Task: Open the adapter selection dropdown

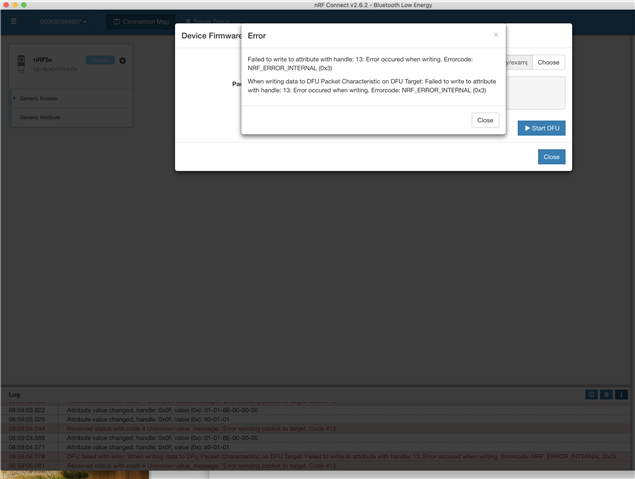Action: coord(63,21)
